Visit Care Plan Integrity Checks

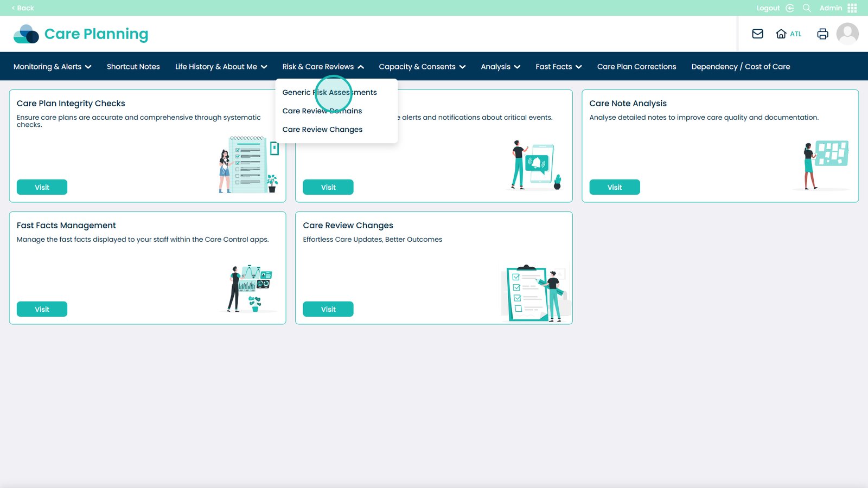pos(42,187)
